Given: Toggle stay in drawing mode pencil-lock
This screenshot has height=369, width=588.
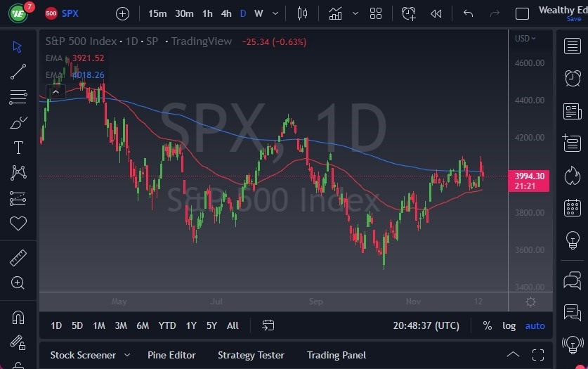Looking at the screenshot, I should click(x=18, y=342).
